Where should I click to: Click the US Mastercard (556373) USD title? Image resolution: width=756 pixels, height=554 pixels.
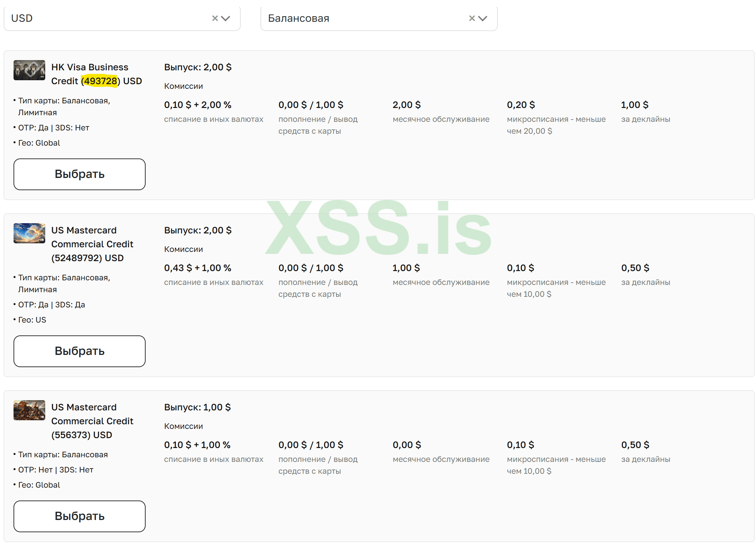pos(92,421)
